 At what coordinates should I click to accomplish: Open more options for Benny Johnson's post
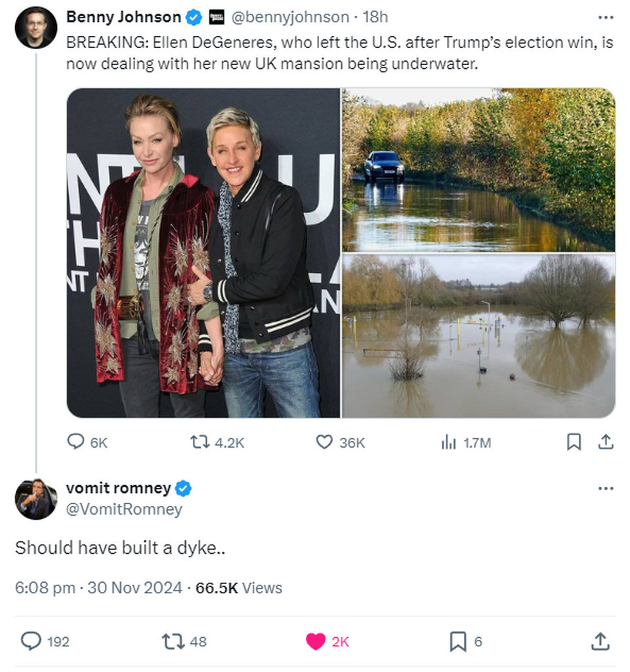tap(606, 18)
